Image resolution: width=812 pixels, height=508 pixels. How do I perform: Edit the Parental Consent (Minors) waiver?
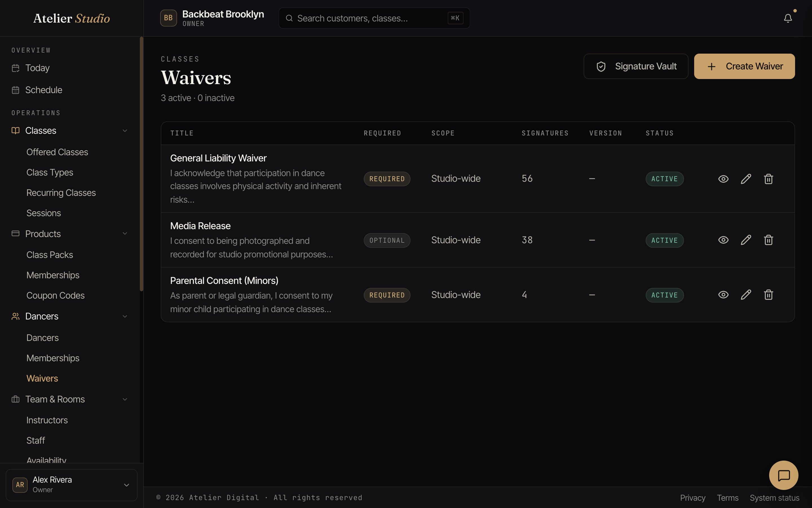pos(746,295)
